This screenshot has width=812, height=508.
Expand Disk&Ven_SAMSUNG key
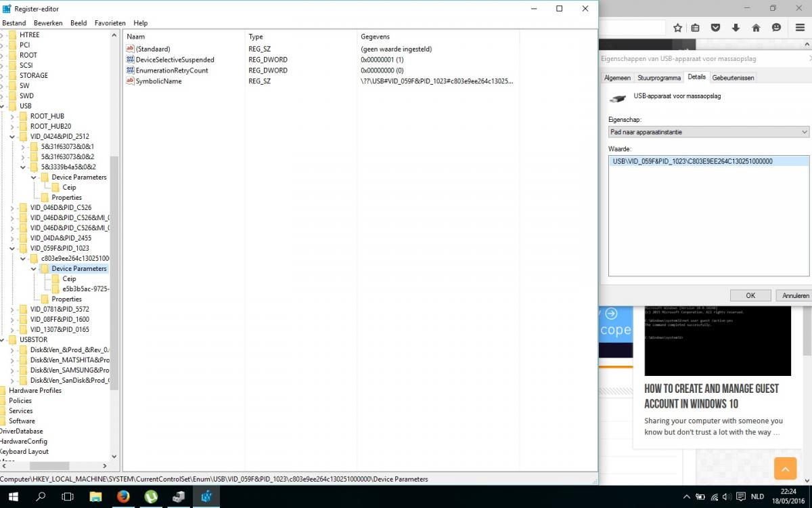(x=12, y=371)
